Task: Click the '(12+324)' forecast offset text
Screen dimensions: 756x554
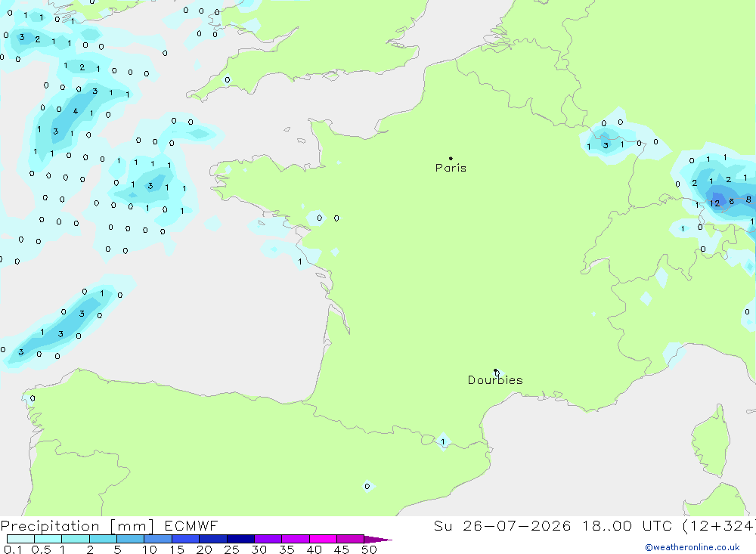Action: (x=719, y=525)
